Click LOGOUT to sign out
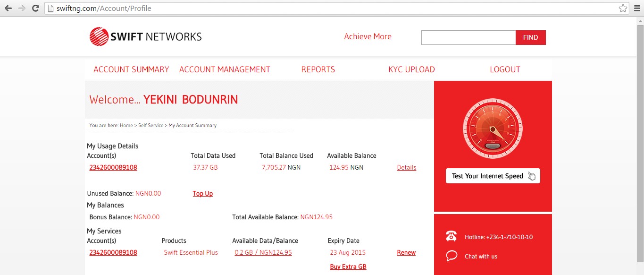 click(505, 69)
